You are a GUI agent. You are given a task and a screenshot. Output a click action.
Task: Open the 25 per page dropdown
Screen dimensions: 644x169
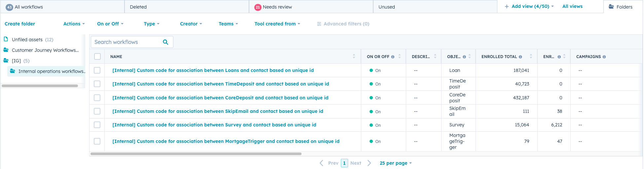point(395,163)
